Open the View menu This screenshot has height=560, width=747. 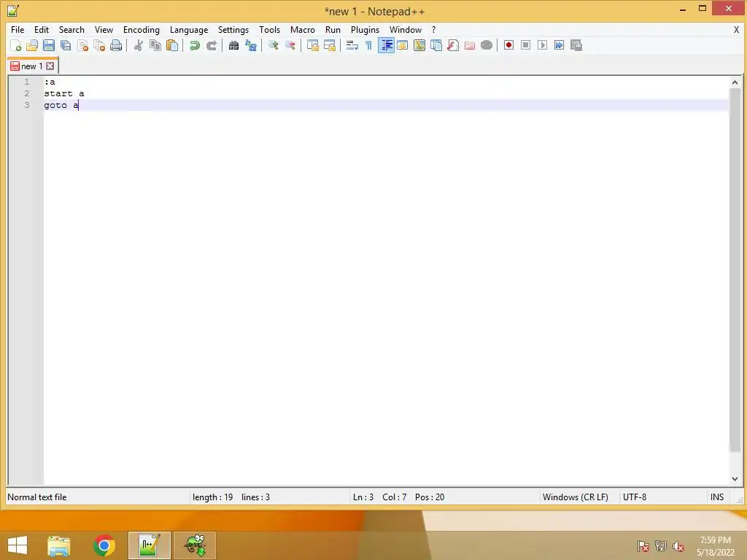pos(104,29)
